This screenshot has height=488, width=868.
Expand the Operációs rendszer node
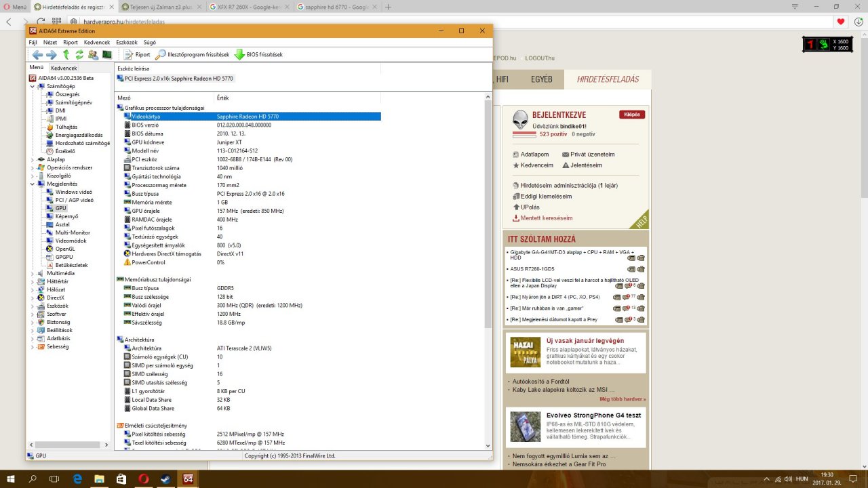point(33,167)
